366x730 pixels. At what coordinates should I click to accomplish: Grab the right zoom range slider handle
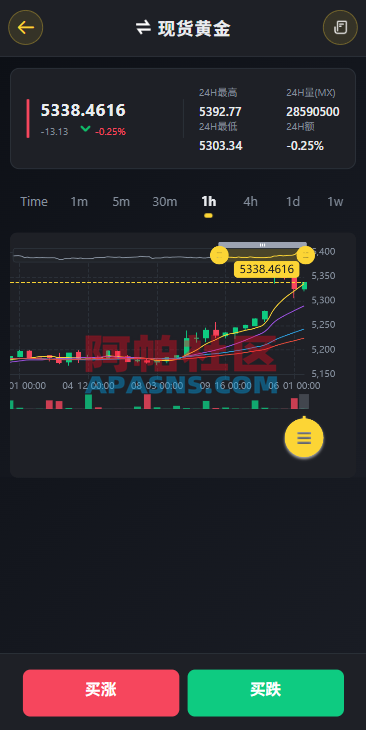tap(306, 255)
